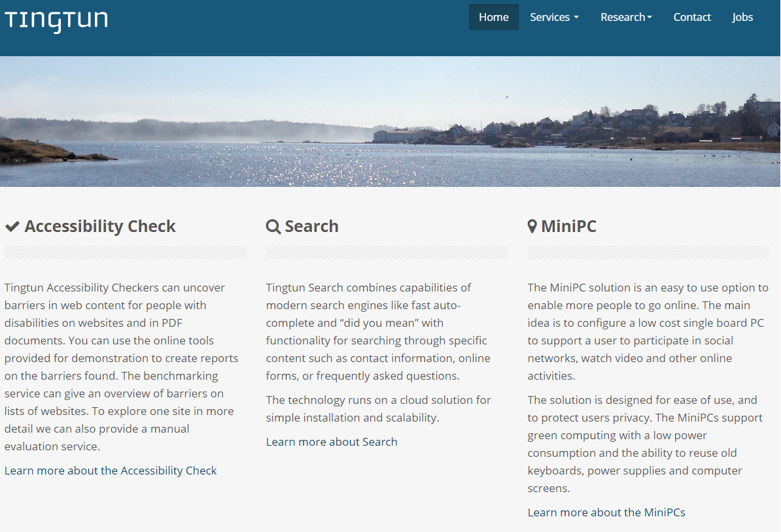Click the striped divider under MiniPC heading

(x=648, y=252)
